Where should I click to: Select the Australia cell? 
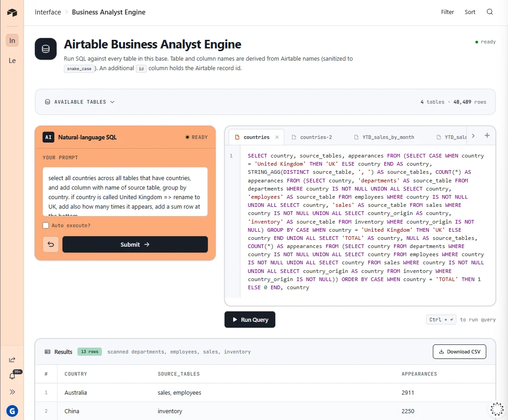click(x=76, y=392)
